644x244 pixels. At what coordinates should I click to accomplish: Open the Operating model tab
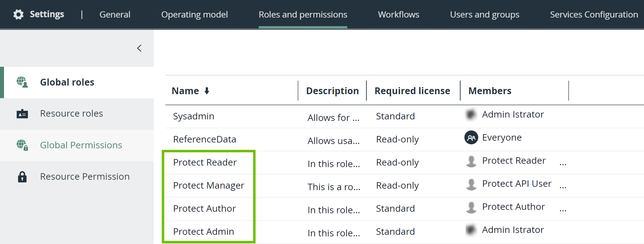pos(194,14)
